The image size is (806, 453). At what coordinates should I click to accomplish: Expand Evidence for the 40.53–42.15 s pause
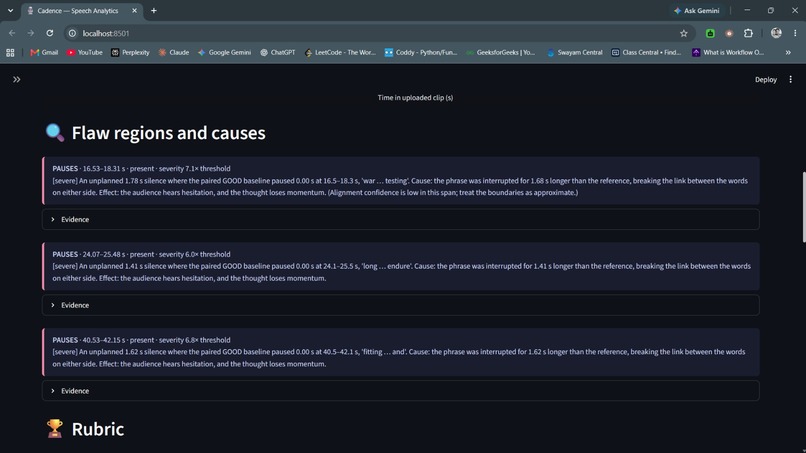pyautogui.click(x=400, y=391)
